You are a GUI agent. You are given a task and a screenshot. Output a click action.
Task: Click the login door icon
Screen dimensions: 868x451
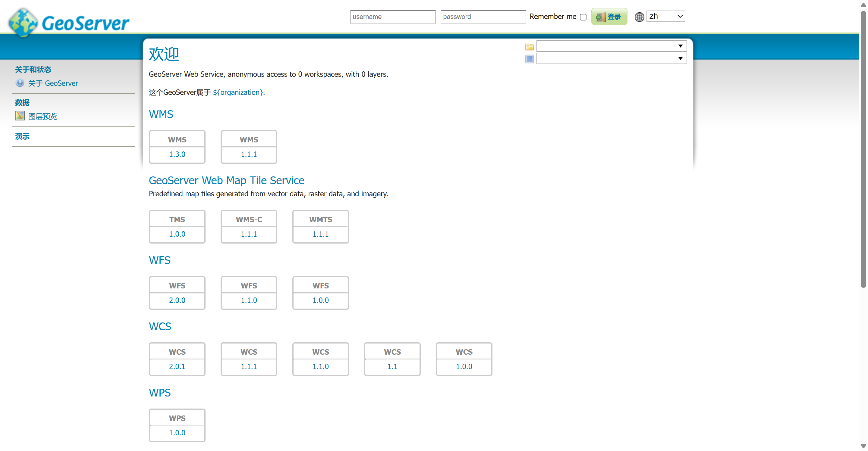[x=600, y=17]
